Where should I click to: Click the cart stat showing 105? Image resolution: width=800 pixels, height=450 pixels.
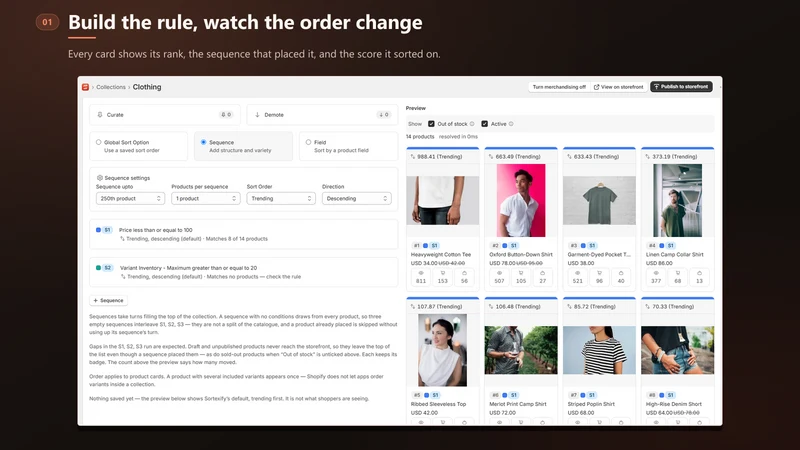pyautogui.click(x=521, y=277)
